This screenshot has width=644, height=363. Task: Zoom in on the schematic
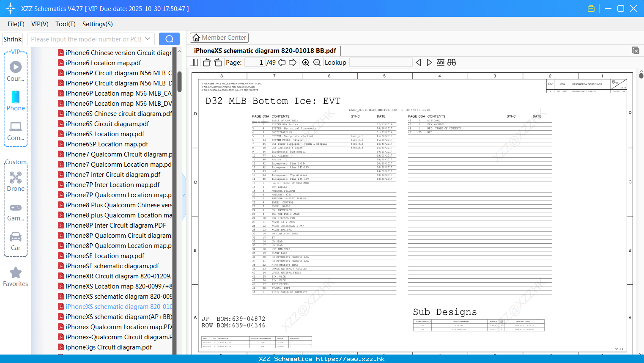306,63
